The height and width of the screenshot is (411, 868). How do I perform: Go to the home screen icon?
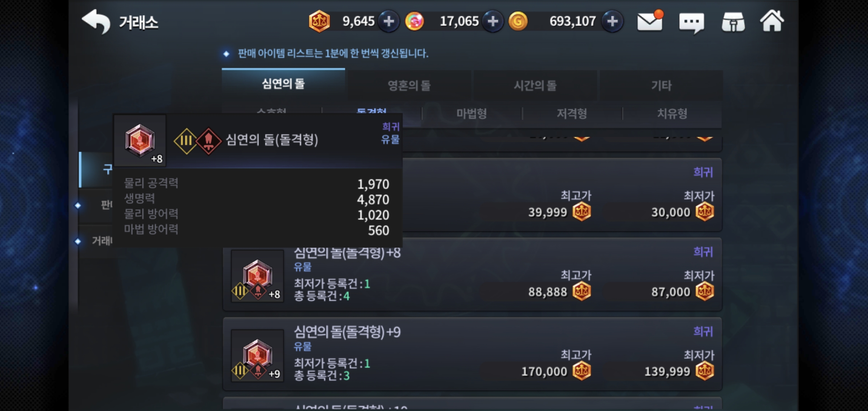[x=772, y=21]
